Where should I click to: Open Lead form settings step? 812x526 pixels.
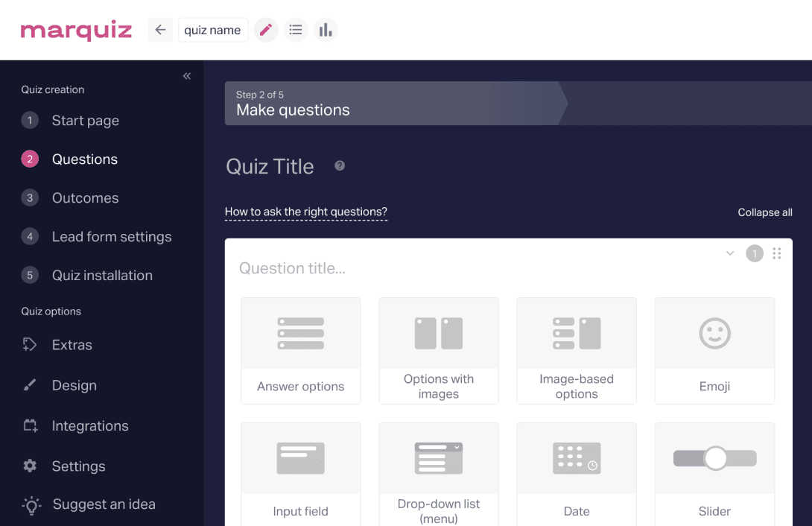(112, 237)
